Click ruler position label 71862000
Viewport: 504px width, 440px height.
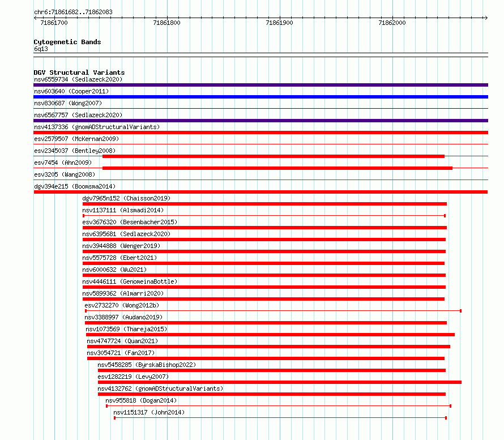tap(392, 23)
